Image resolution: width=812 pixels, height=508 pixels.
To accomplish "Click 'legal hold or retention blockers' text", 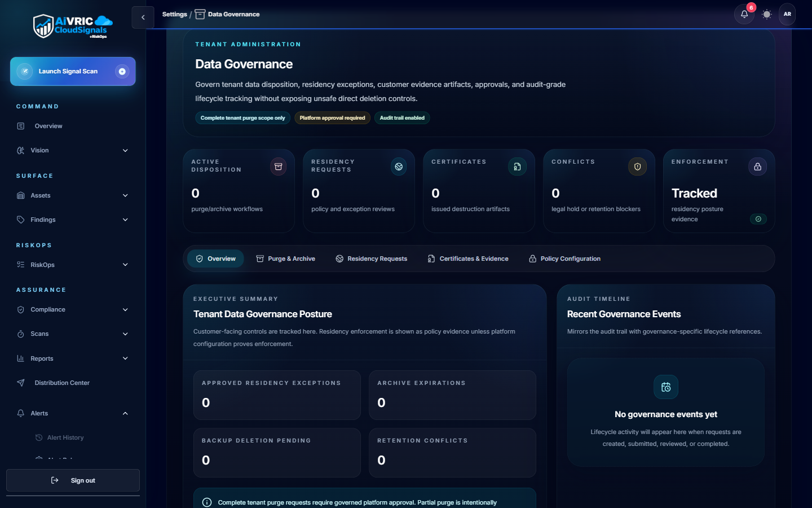I will pyautogui.click(x=596, y=209).
